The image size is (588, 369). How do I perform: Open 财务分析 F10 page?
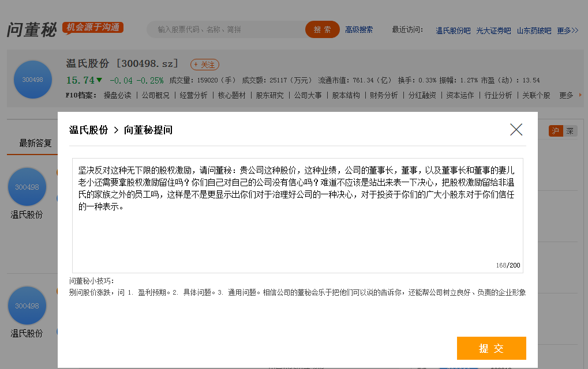(x=384, y=95)
